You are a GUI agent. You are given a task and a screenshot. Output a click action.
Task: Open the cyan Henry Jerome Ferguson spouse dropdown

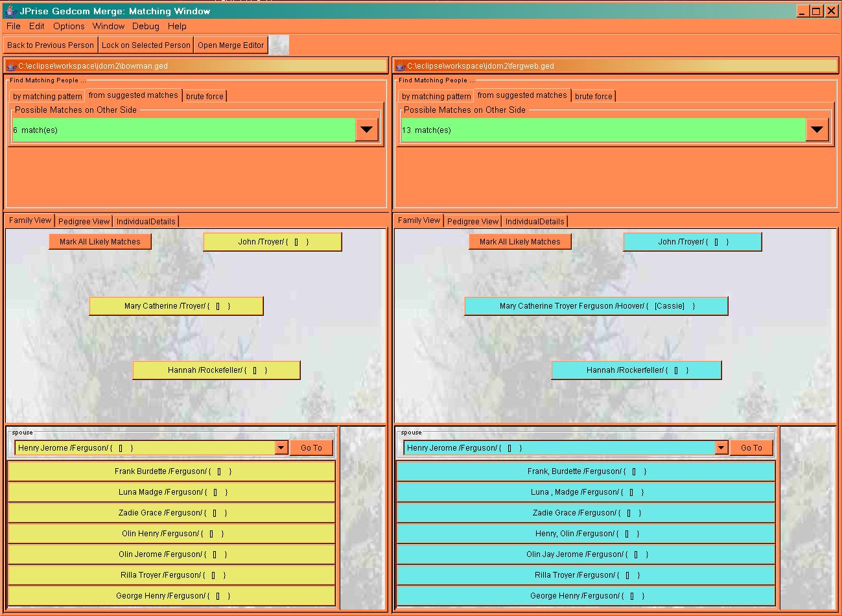tap(721, 447)
